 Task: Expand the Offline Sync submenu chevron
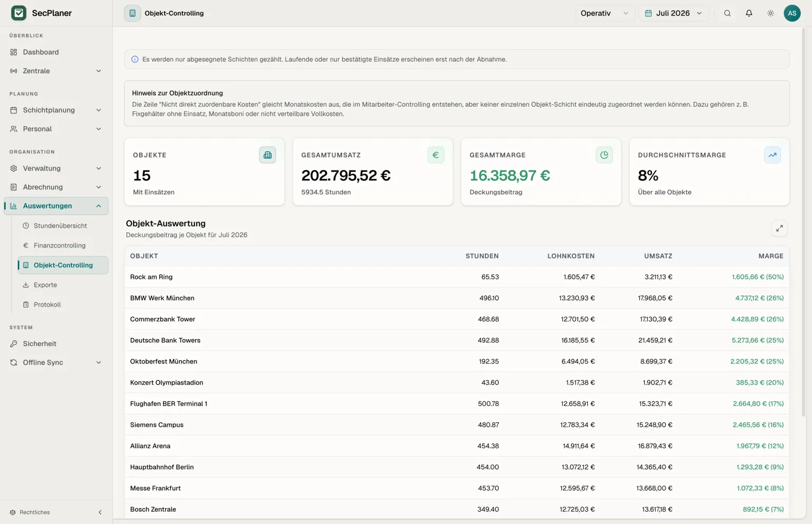[98, 362]
